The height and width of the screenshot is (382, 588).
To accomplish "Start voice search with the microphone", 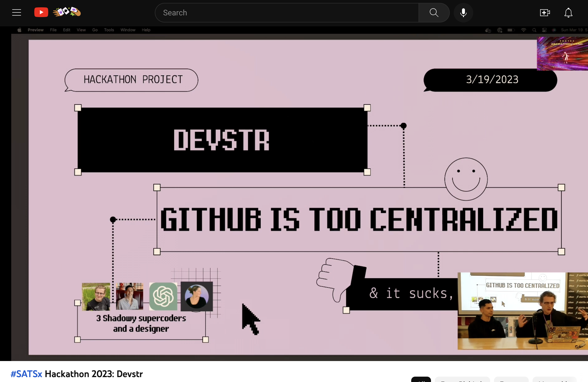I will [463, 13].
